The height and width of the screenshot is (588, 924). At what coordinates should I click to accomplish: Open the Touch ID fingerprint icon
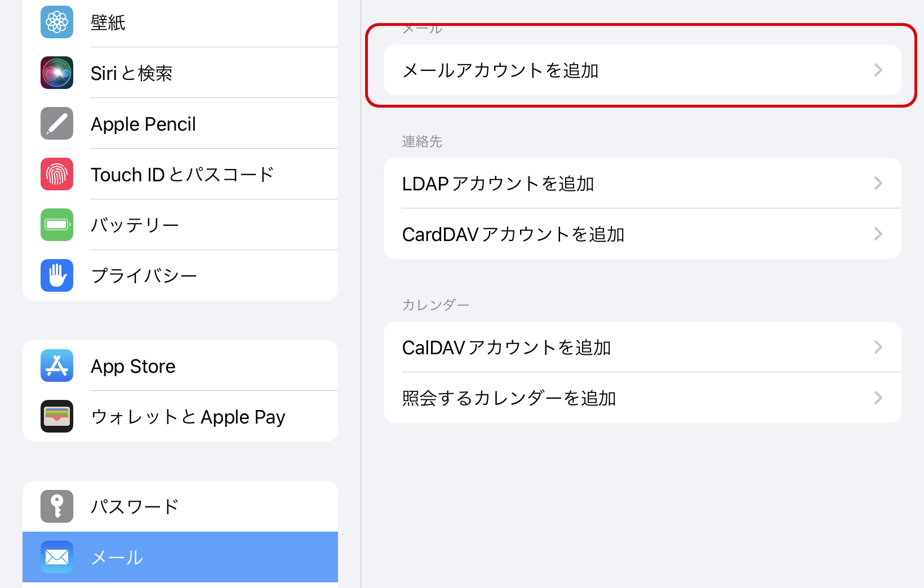[57, 174]
